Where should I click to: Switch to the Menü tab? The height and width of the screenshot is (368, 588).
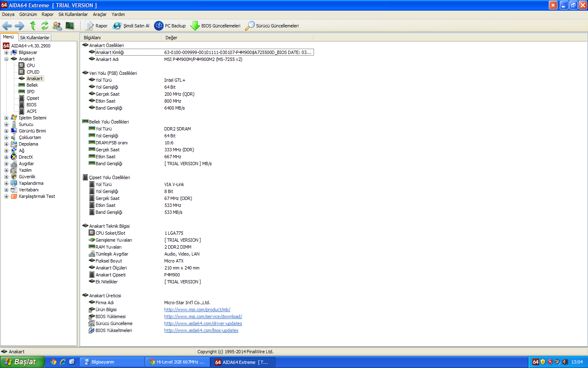point(9,37)
